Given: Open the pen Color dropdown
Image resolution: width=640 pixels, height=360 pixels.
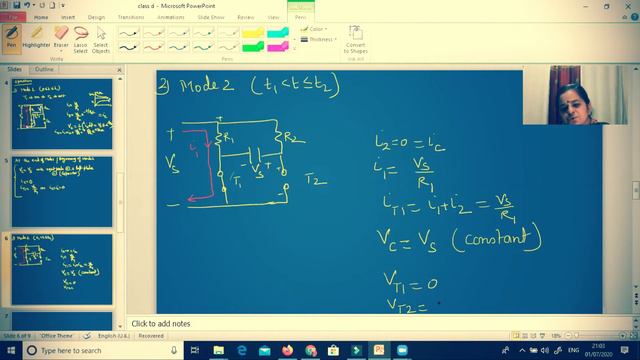Looking at the screenshot, I should pos(314,29).
